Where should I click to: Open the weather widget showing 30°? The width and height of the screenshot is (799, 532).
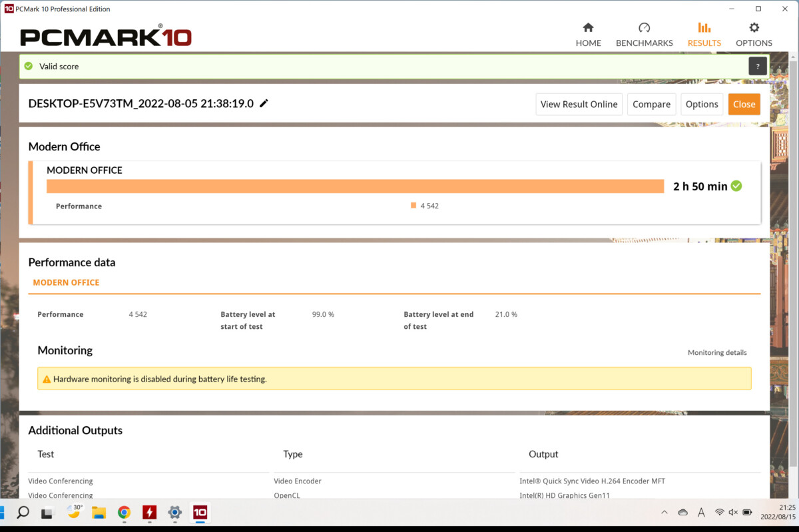[73, 512]
